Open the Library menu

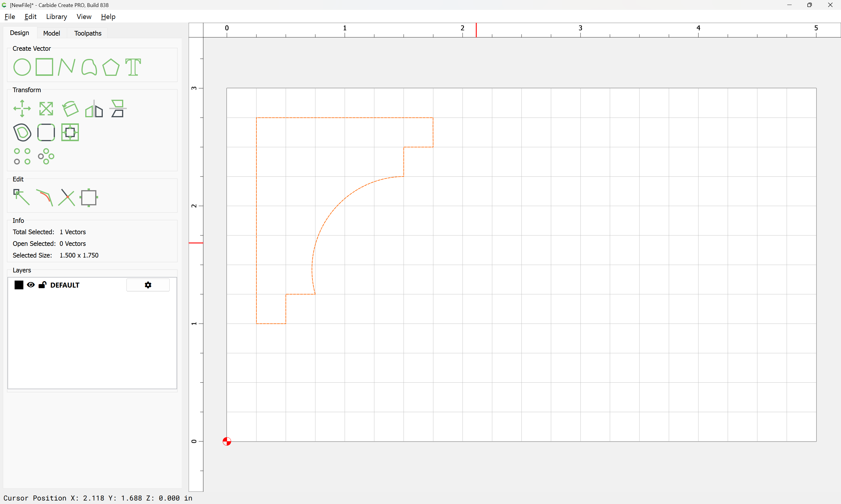[x=56, y=17]
